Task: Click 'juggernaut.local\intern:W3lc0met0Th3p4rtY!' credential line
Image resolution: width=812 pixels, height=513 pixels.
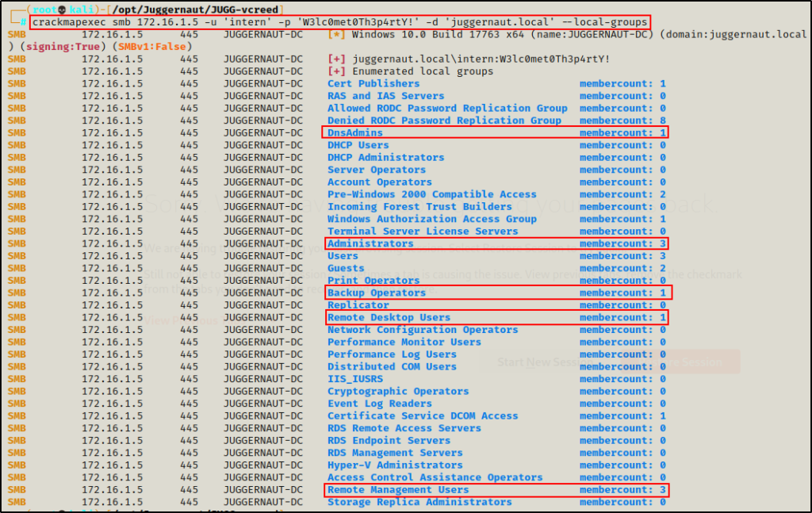Action: tap(481, 59)
